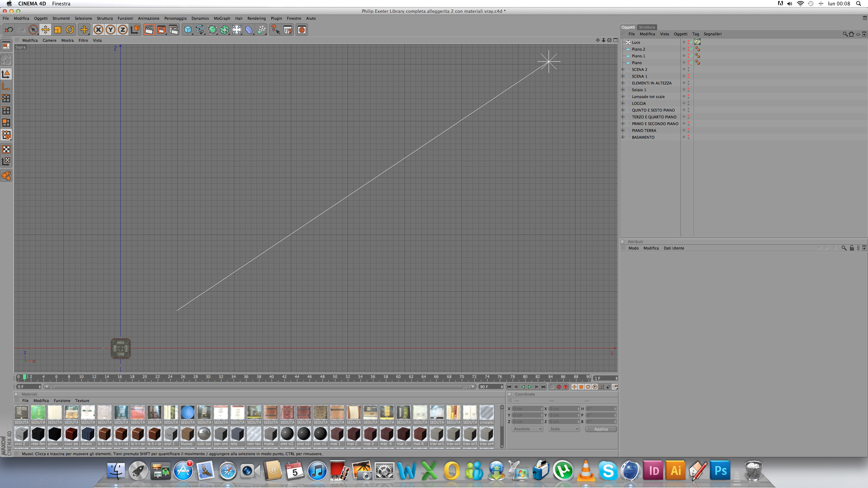Open the MoGraph menu
The height and width of the screenshot is (488, 868).
point(222,18)
